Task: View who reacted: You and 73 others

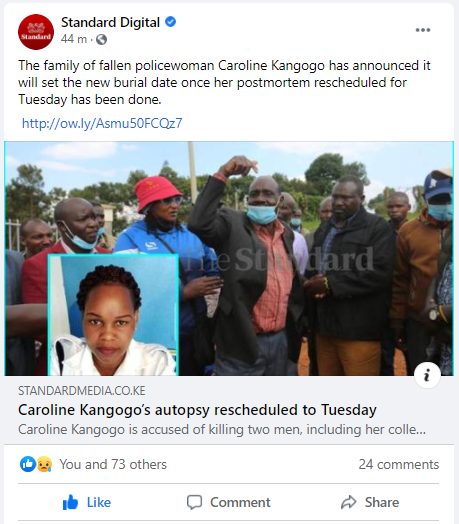Action: click(x=113, y=465)
